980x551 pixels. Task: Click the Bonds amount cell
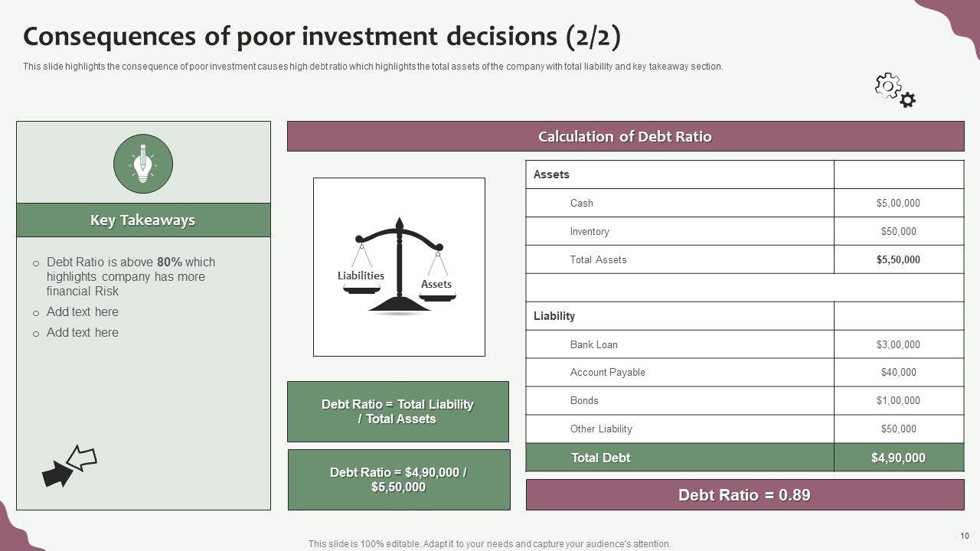(x=898, y=401)
